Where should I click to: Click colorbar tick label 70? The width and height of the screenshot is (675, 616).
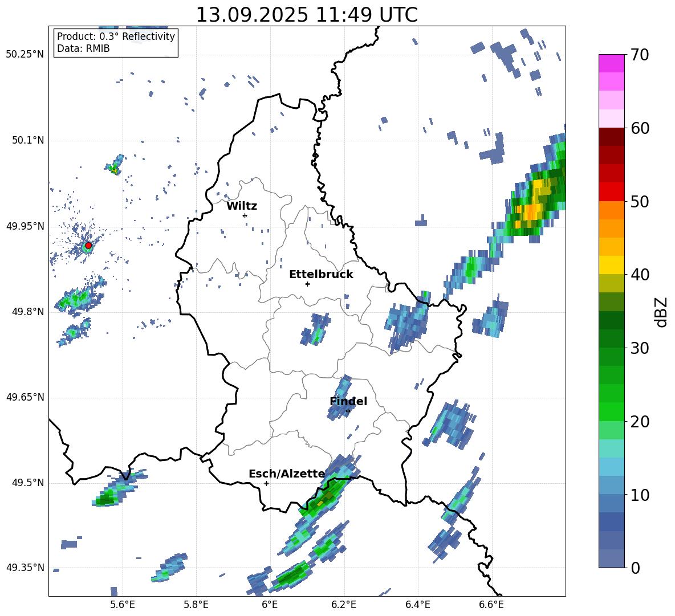(640, 55)
